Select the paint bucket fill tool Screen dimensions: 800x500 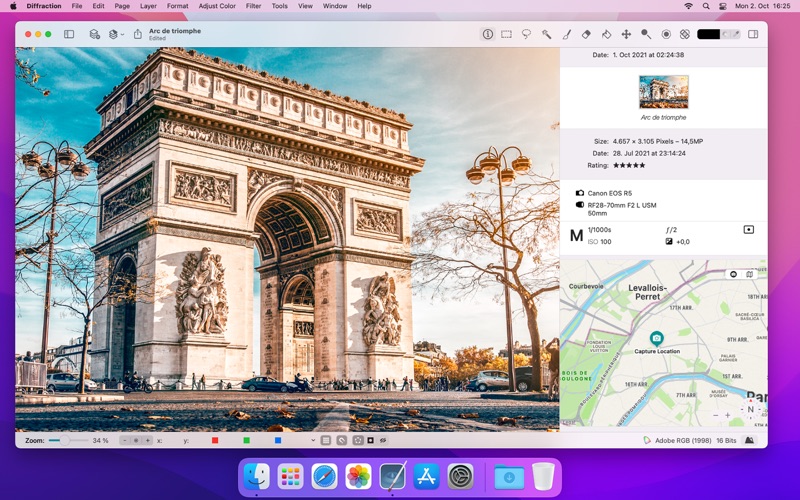pos(606,34)
